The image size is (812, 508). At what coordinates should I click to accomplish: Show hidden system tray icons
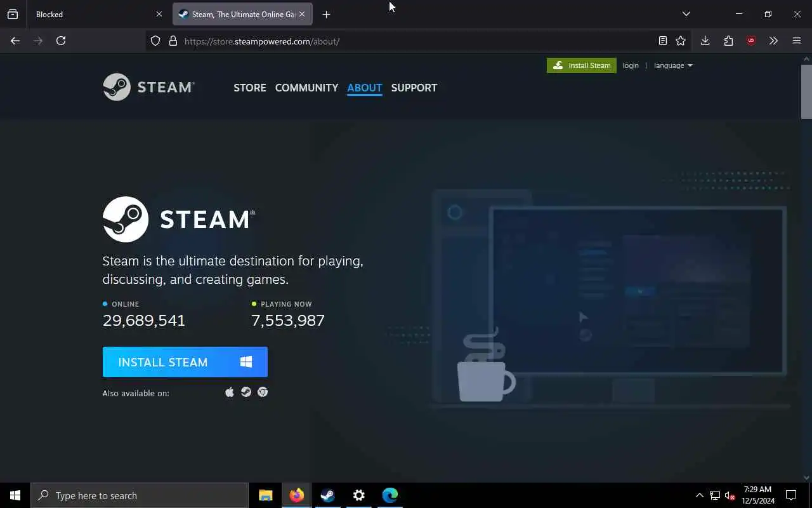pyautogui.click(x=699, y=495)
